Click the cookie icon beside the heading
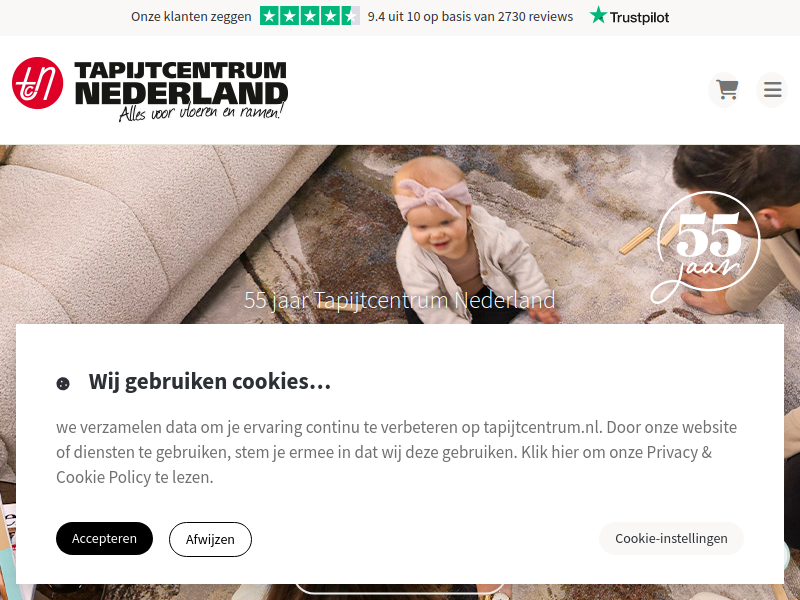 coord(63,383)
